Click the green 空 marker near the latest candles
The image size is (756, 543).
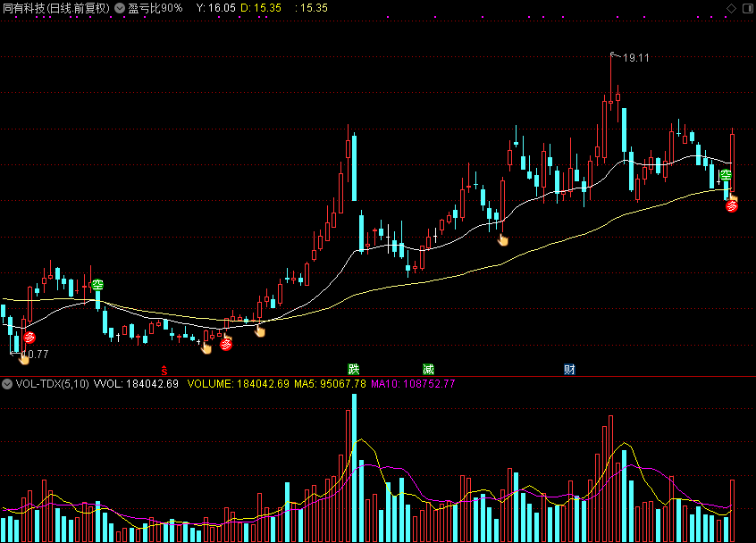tap(726, 176)
